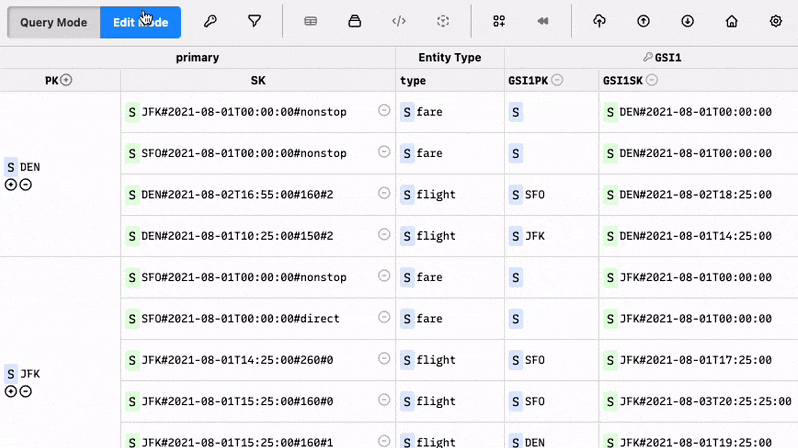Image resolution: width=798 pixels, height=448 pixels.
Task: Click GSI1SK value JFK#2021-08-03T20:25:25:00
Action: tap(705, 401)
